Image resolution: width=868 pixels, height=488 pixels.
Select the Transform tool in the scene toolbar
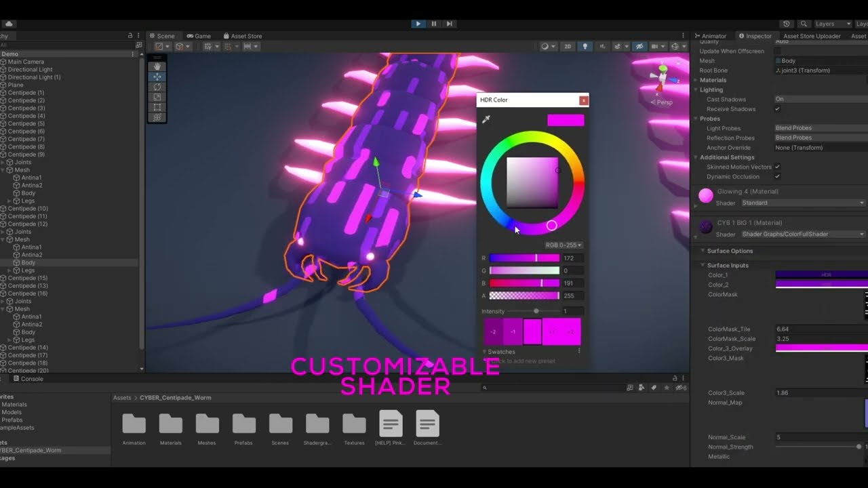point(157,117)
